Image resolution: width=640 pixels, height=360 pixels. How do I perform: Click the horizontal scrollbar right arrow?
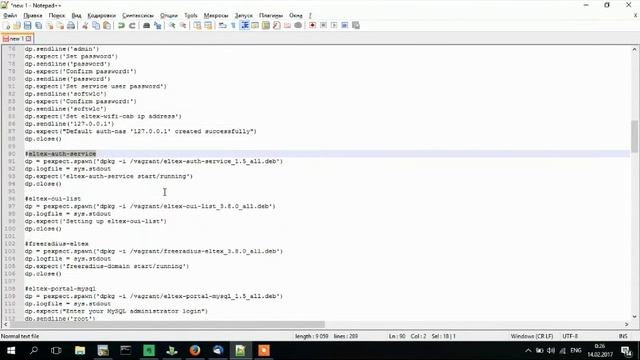(x=627, y=324)
